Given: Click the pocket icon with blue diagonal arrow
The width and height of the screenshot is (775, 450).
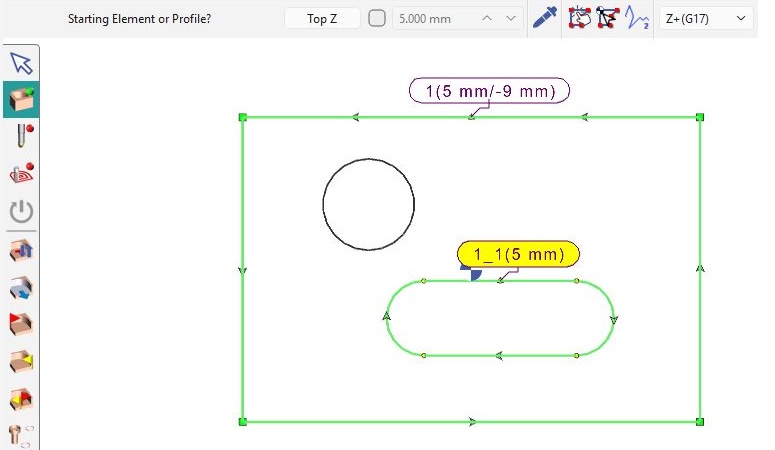Looking at the screenshot, I should (21, 288).
